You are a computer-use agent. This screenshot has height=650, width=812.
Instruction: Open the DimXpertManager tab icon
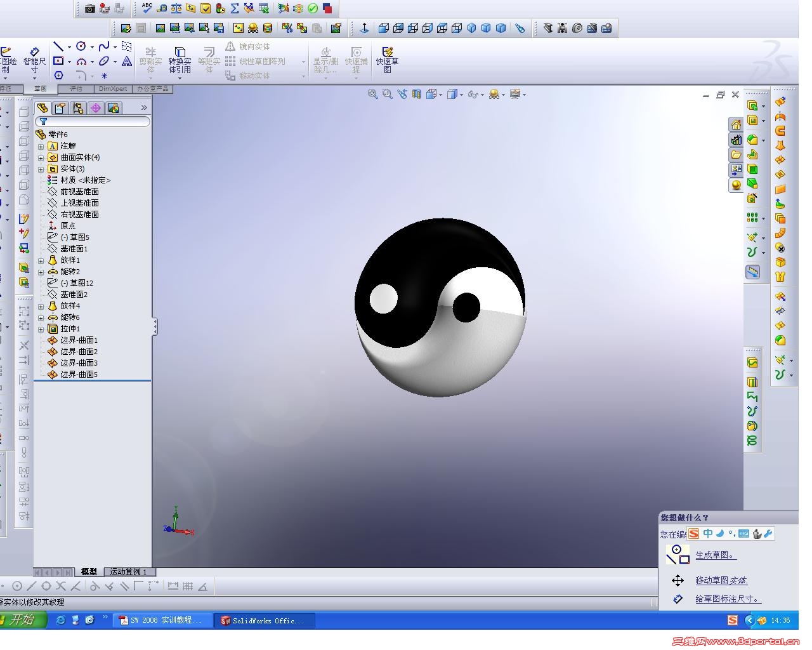tap(96, 107)
